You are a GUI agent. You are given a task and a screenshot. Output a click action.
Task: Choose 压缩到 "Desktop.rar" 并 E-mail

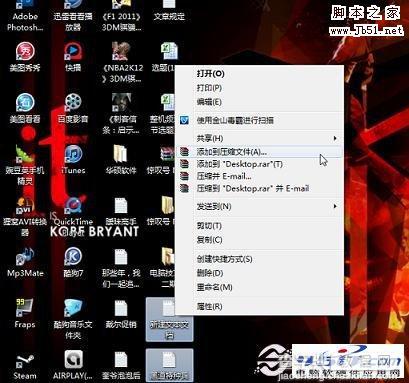(x=259, y=189)
